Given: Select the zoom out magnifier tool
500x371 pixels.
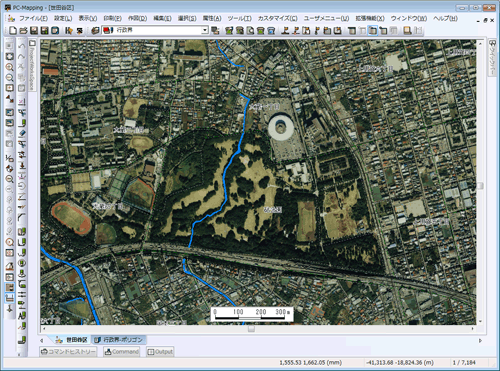Looking at the screenshot, I should tap(10, 78).
